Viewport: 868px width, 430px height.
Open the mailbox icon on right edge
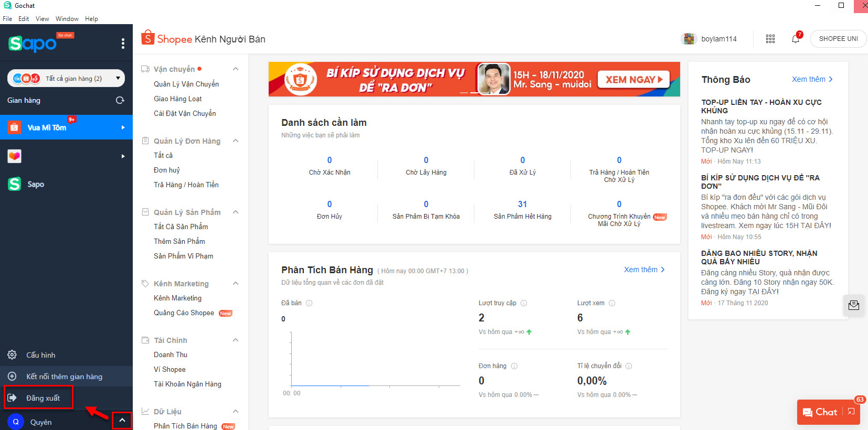(x=854, y=305)
